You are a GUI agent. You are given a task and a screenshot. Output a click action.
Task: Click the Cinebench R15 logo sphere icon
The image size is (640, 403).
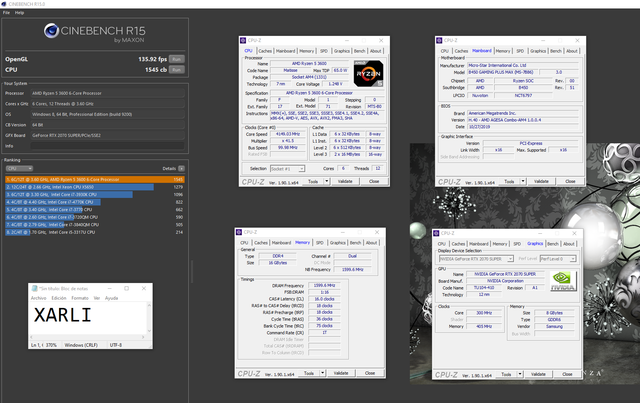pos(51,31)
